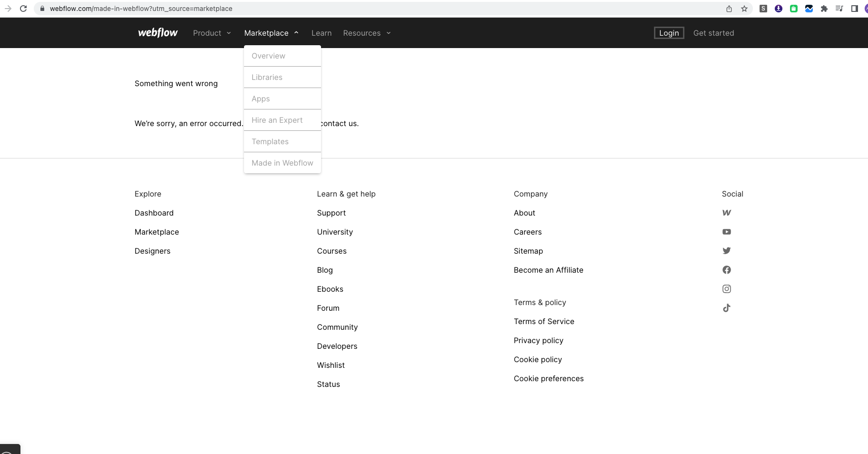The height and width of the screenshot is (454, 868).
Task: Open the Privacy policy link
Action: click(539, 340)
